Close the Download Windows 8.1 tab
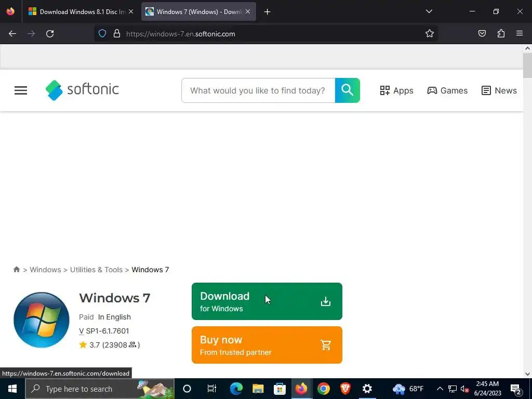This screenshot has width=532, height=399. [x=131, y=12]
